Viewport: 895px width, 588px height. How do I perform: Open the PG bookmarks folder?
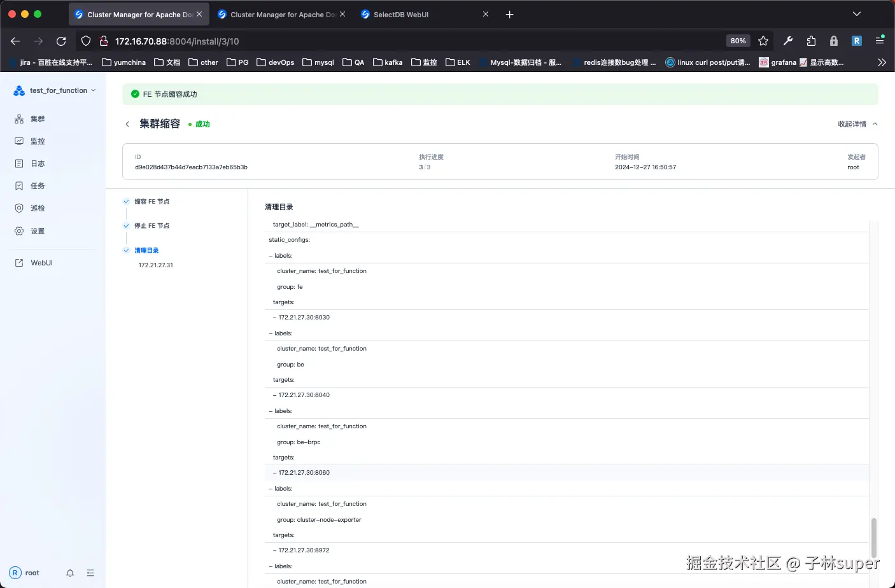[237, 62]
